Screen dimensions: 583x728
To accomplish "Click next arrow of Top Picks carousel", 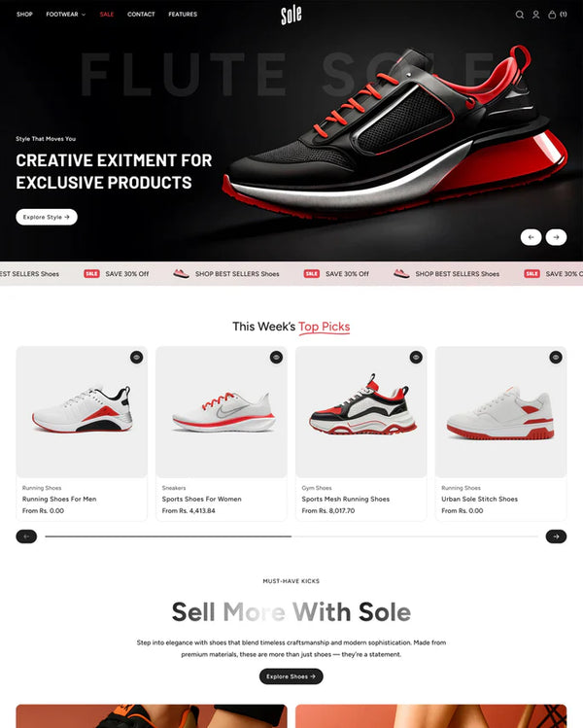I will (556, 537).
